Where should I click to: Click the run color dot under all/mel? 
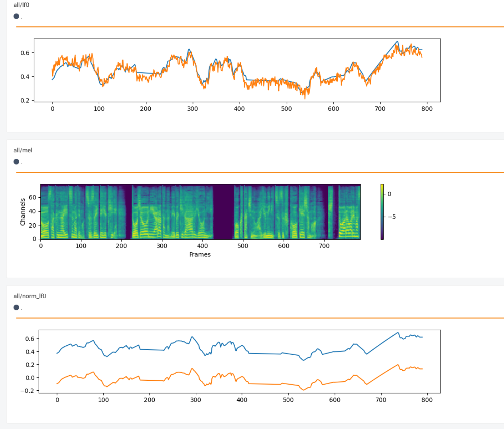pos(16,161)
